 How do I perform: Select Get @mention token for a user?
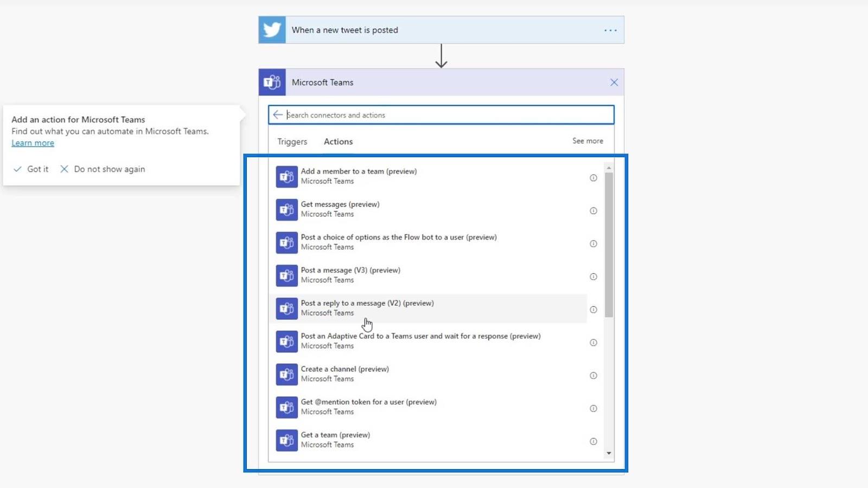(x=428, y=407)
